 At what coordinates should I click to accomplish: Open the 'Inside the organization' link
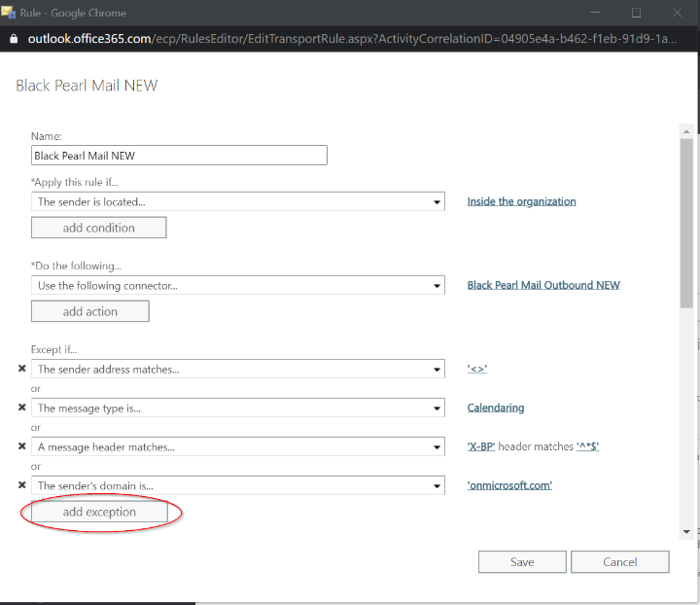[521, 201]
